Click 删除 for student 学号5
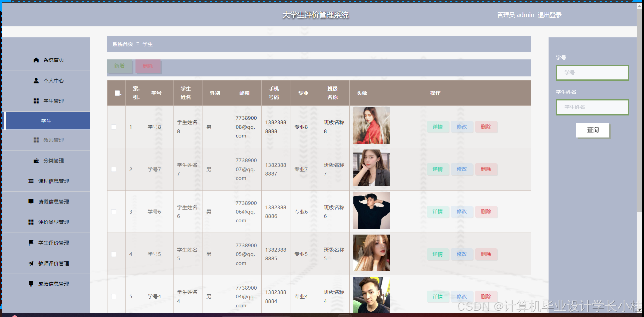 pyautogui.click(x=486, y=254)
